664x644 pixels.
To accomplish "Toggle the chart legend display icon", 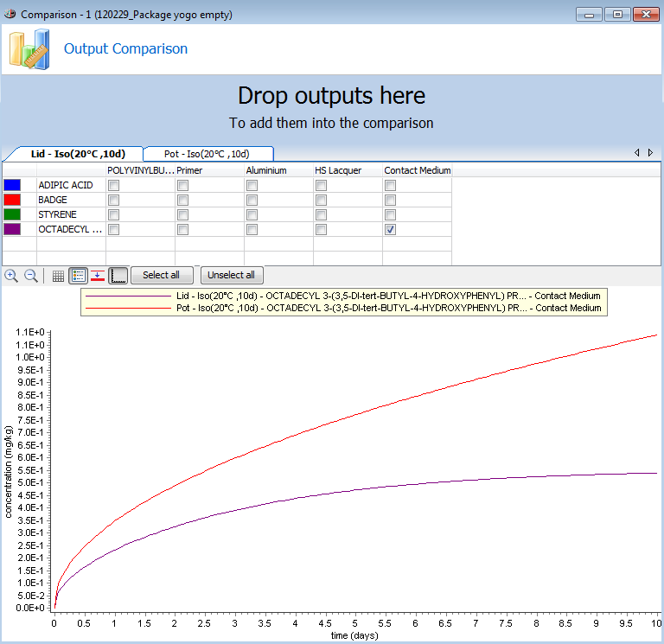I will coord(78,276).
